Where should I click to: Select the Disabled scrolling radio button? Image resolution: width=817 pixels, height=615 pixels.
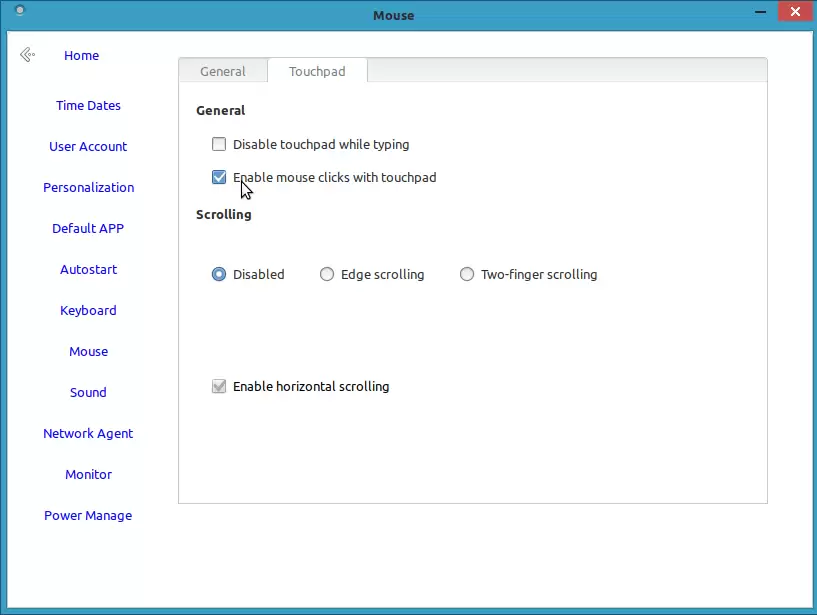pyautogui.click(x=219, y=274)
